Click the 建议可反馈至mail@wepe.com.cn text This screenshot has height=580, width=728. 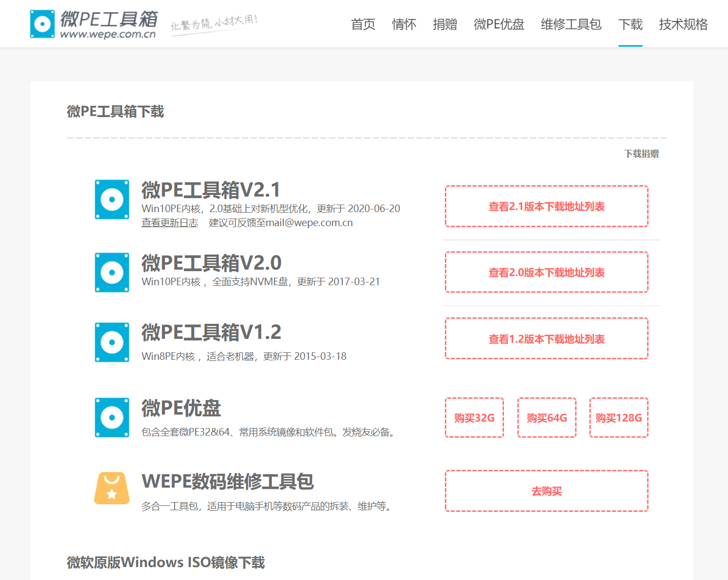coord(280,222)
